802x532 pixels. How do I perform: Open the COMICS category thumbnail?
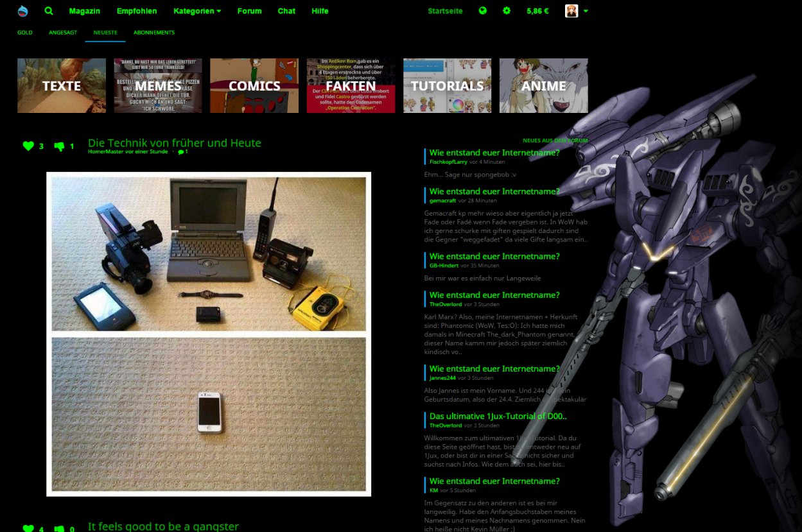click(x=254, y=86)
